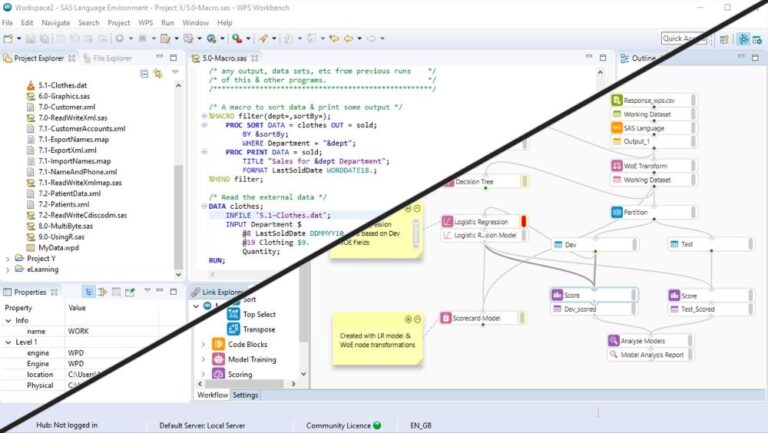Viewport: 768px width, 433px height.
Task: Click the Analyse Models node
Action: 650,341
